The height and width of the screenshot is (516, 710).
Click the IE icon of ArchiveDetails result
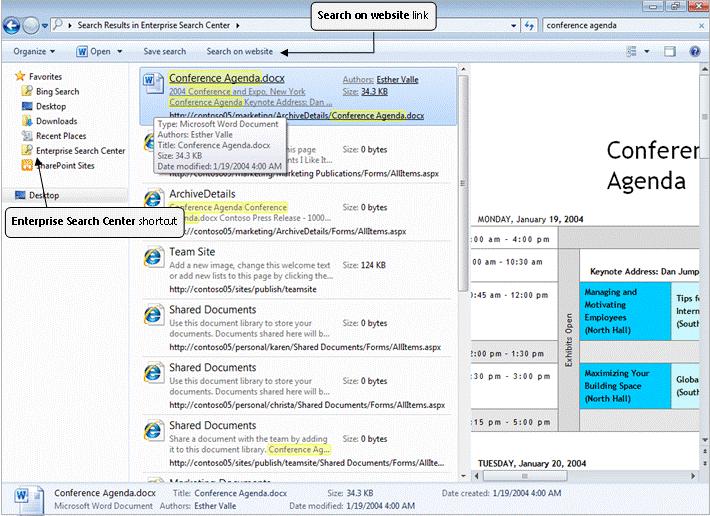click(154, 198)
